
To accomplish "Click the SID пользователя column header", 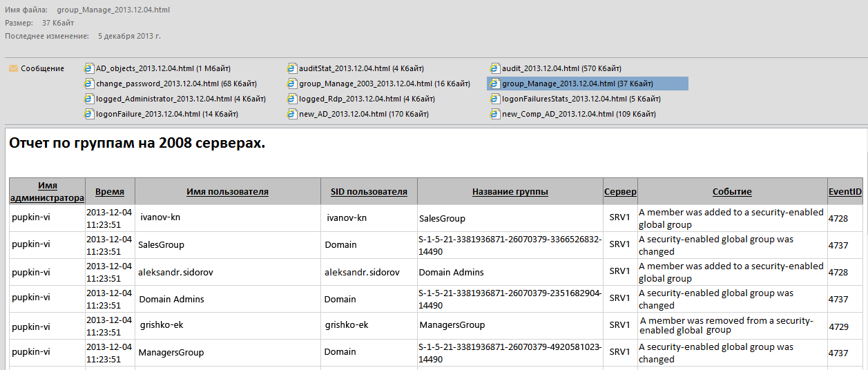I will (369, 191).
